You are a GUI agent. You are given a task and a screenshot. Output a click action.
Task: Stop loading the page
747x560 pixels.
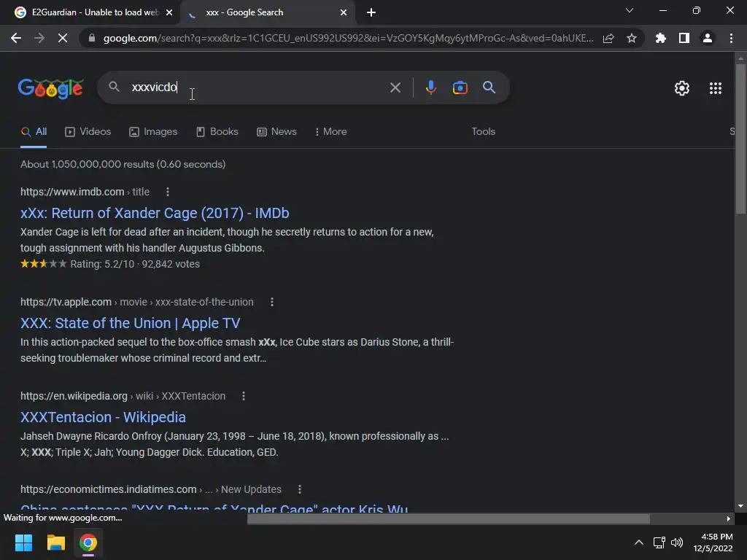tap(63, 38)
